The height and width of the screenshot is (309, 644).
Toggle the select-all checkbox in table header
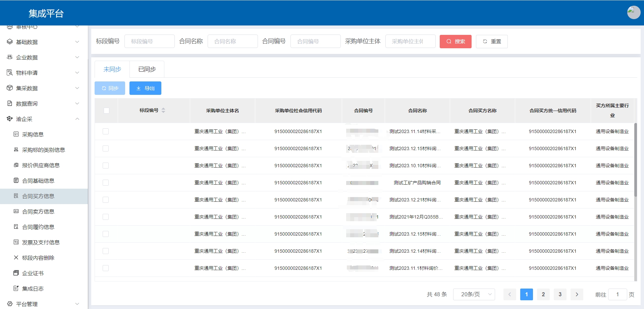click(106, 111)
